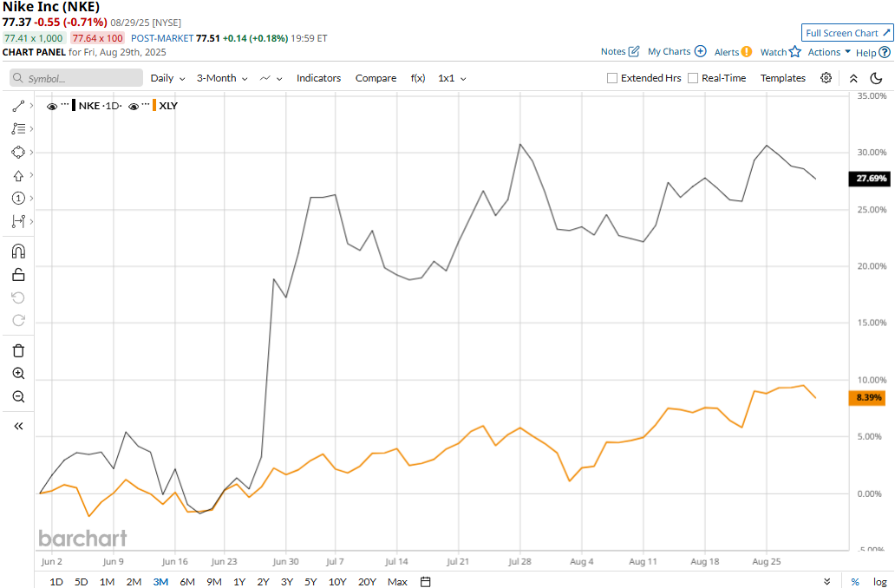Viewport: 895px width, 588px height.
Task: Select the 1Y time range
Action: (239, 582)
